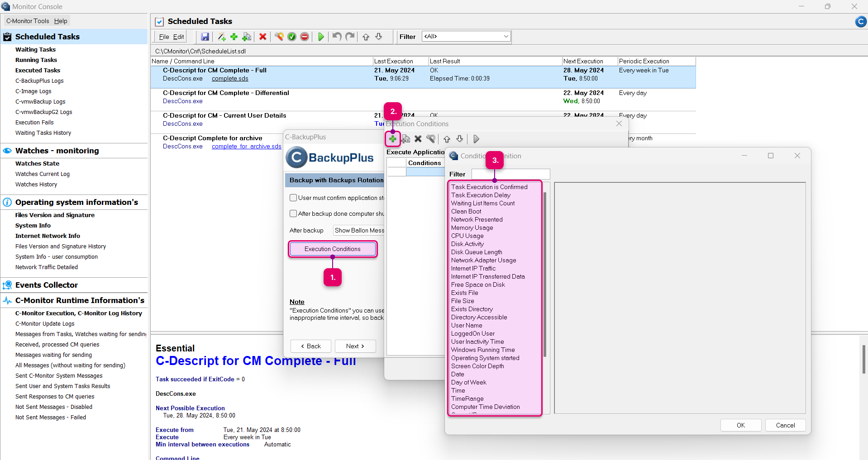The height and width of the screenshot is (460, 868).
Task: Open Waiting Tasks in sidebar
Action: click(35, 49)
